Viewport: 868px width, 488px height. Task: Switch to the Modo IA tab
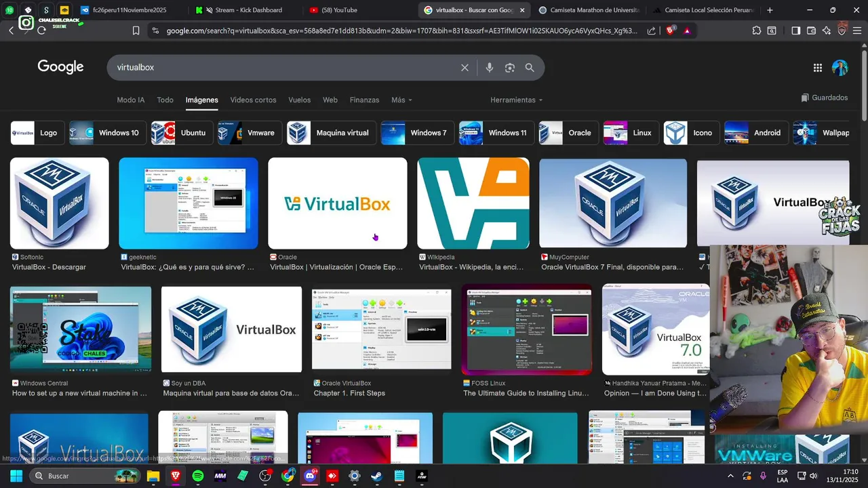pos(131,100)
